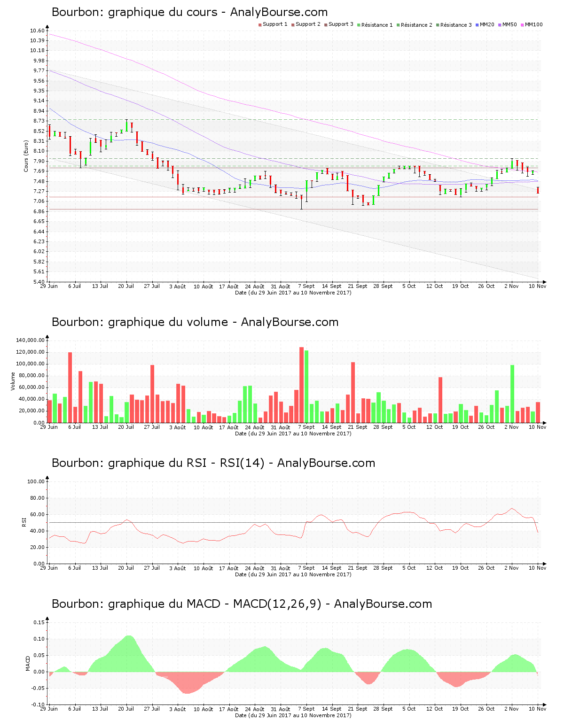Click the '-0.10' value on MACD axis
Viewport: 564px width, 728px height.
pos(39,705)
